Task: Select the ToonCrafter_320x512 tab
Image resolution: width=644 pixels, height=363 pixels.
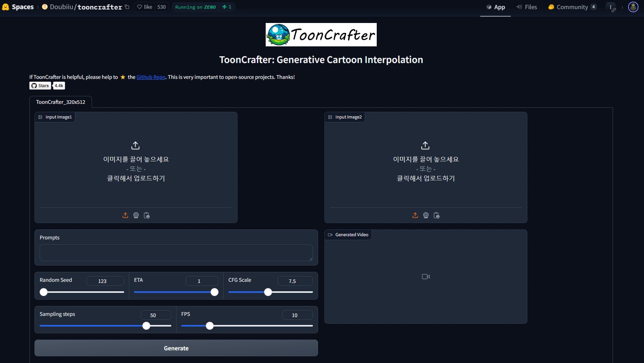Action: tap(61, 102)
